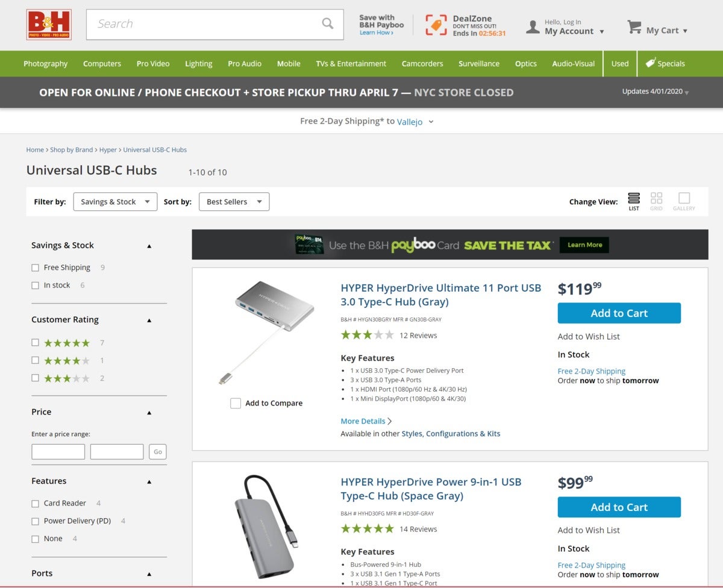The width and height of the screenshot is (723, 588).
Task: Click Add to Wish List for $119.99 hub
Action: tap(589, 336)
